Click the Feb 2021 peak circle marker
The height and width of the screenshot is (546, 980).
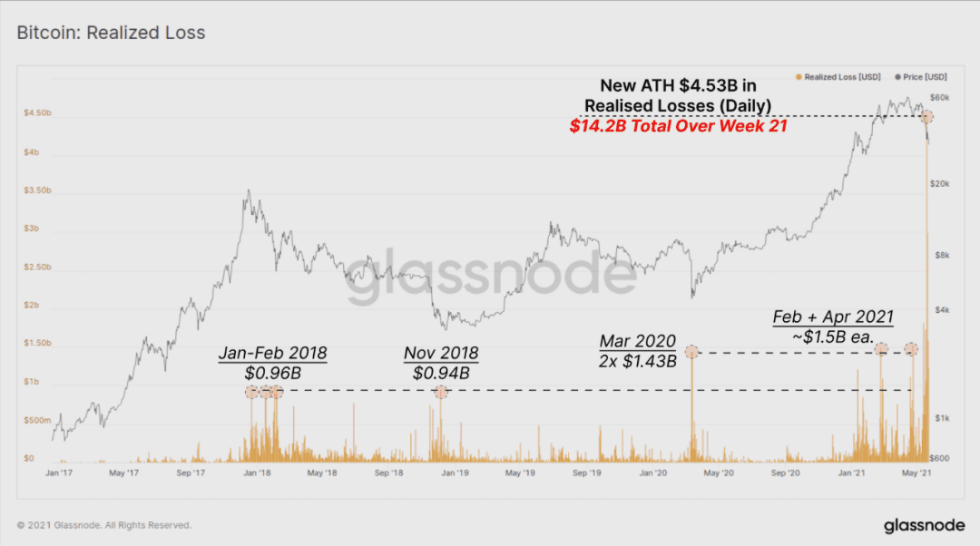coord(881,348)
